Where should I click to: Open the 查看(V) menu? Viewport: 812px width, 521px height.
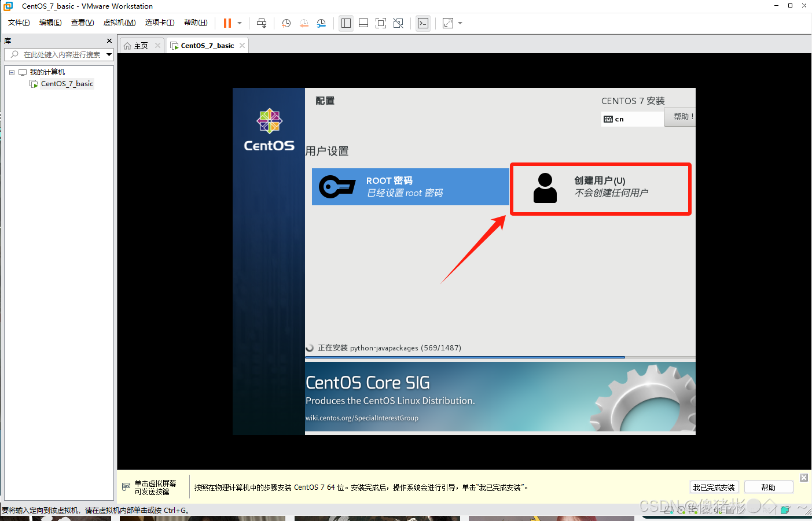click(82, 23)
